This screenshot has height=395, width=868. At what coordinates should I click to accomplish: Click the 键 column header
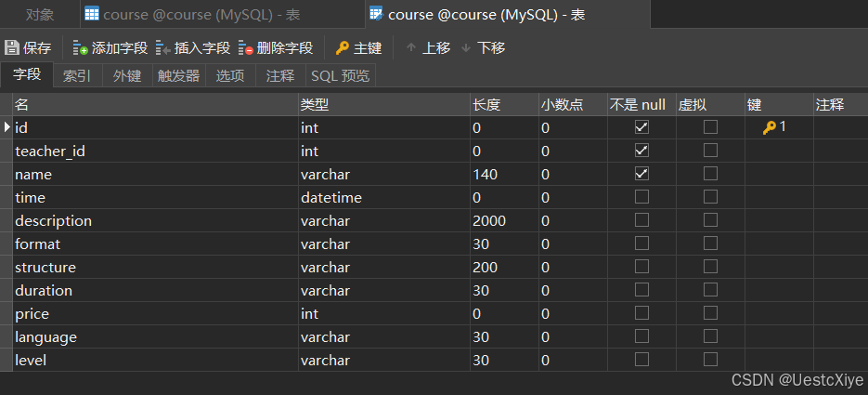779,104
